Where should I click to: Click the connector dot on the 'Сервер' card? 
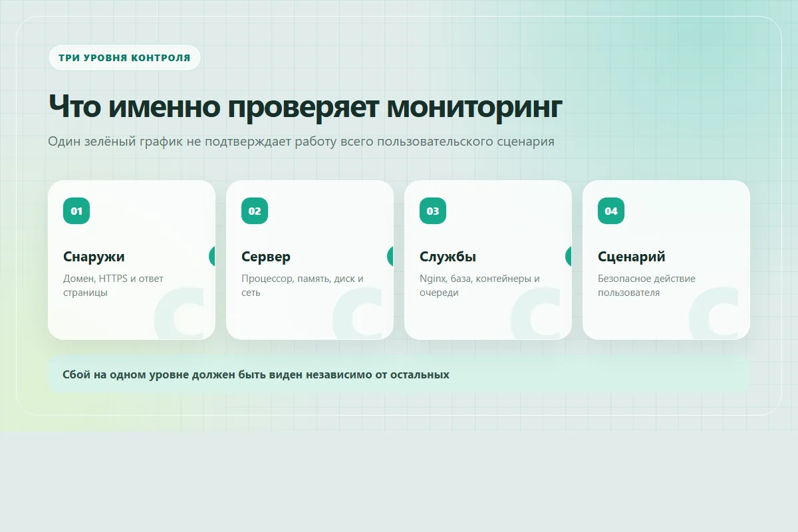391,256
